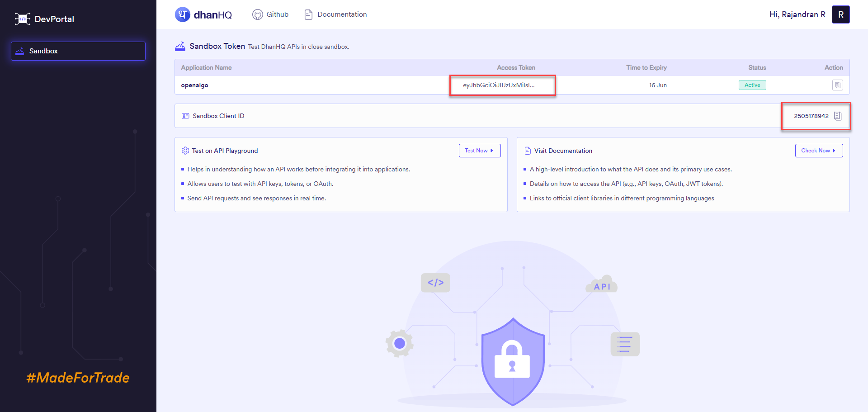The height and width of the screenshot is (412, 868).
Task: Click the Test Now button
Action: point(480,151)
